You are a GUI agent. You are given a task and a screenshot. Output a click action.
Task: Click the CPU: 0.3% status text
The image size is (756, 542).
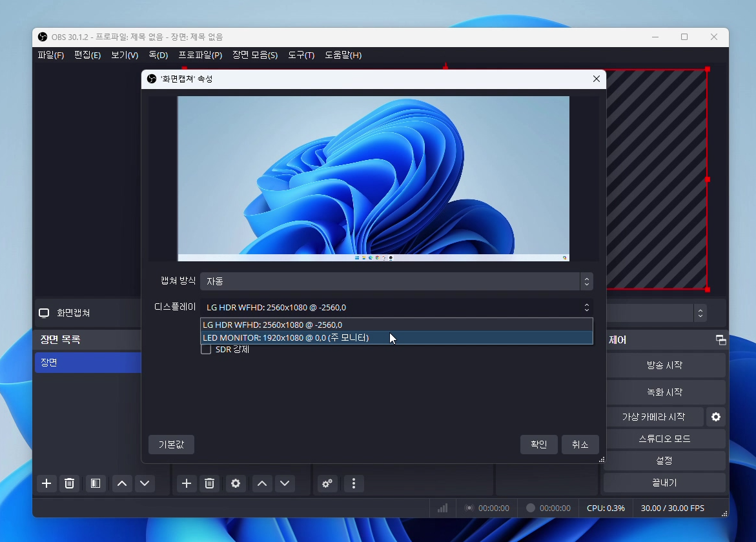(x=606, y=508)
